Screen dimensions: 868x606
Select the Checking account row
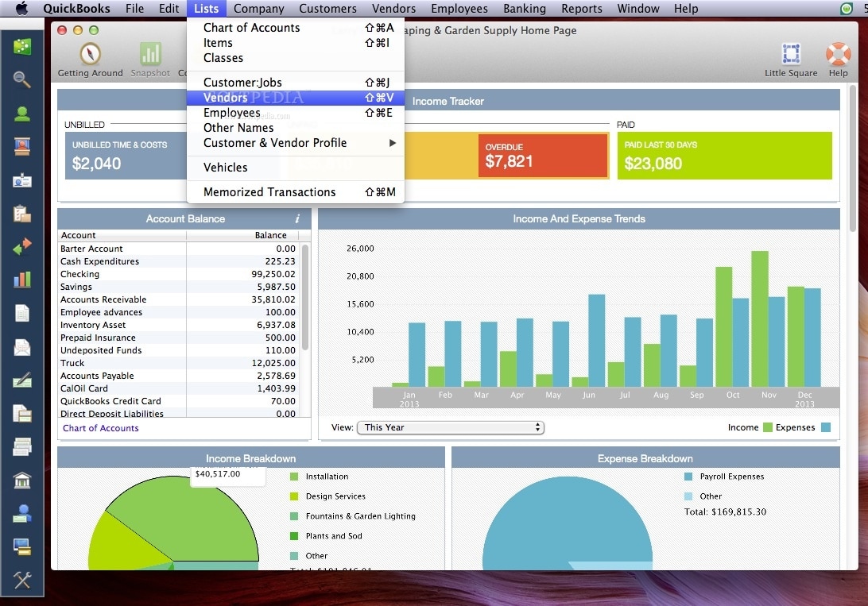178,274
